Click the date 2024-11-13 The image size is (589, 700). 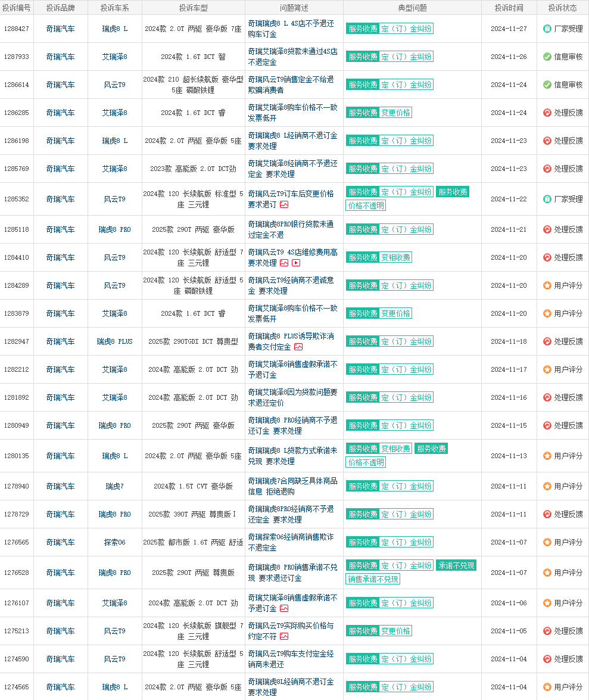click(509, 456)
